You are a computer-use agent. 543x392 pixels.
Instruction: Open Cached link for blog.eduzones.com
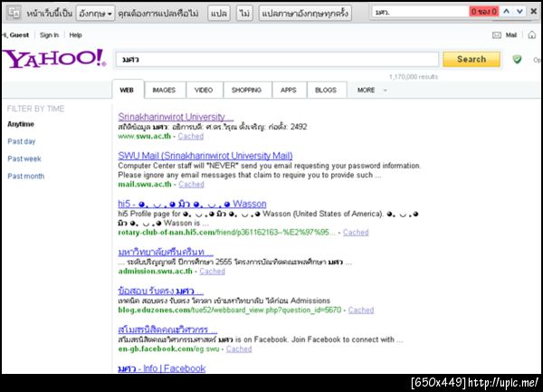361,310
